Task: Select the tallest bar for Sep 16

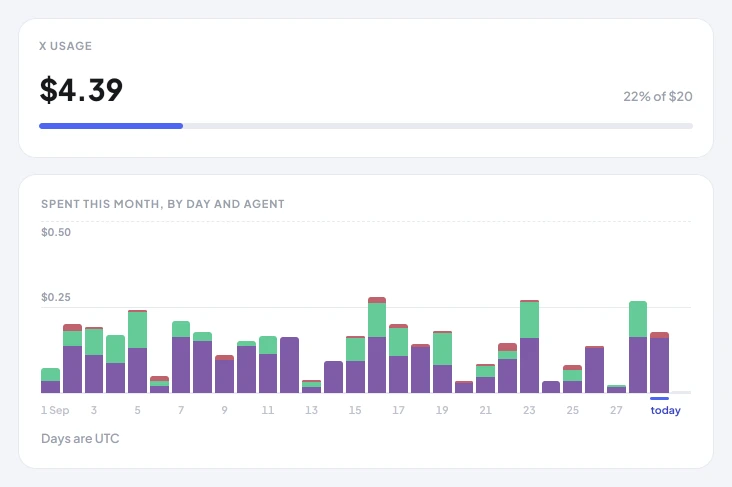Action: coord(377,345)
